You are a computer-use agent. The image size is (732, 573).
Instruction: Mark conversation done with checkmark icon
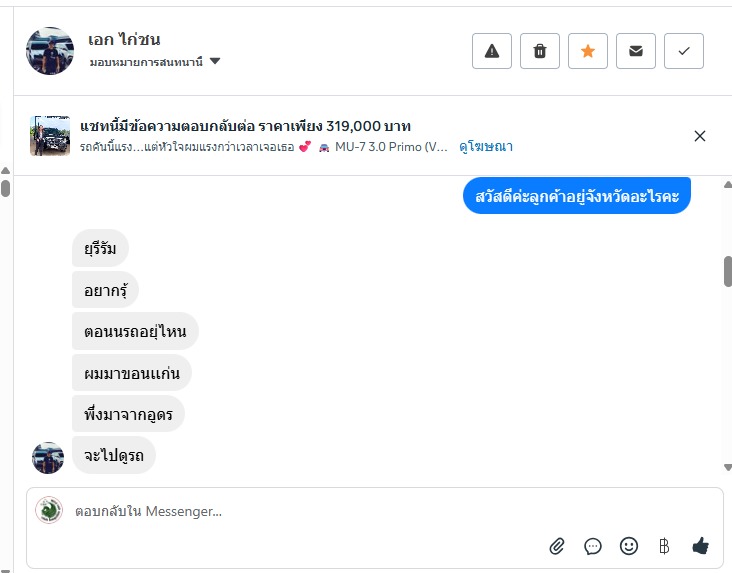(x=684, y=51)
